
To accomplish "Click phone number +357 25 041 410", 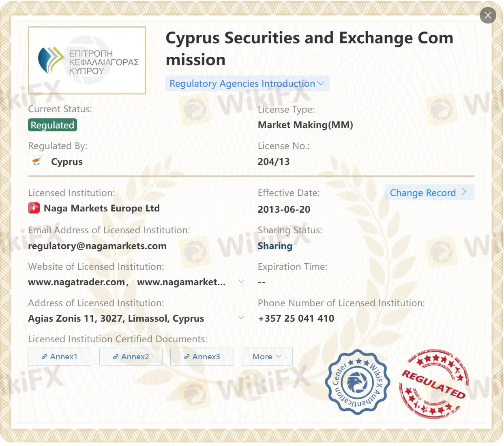I will pyautogui.click(x=296, y=318).
